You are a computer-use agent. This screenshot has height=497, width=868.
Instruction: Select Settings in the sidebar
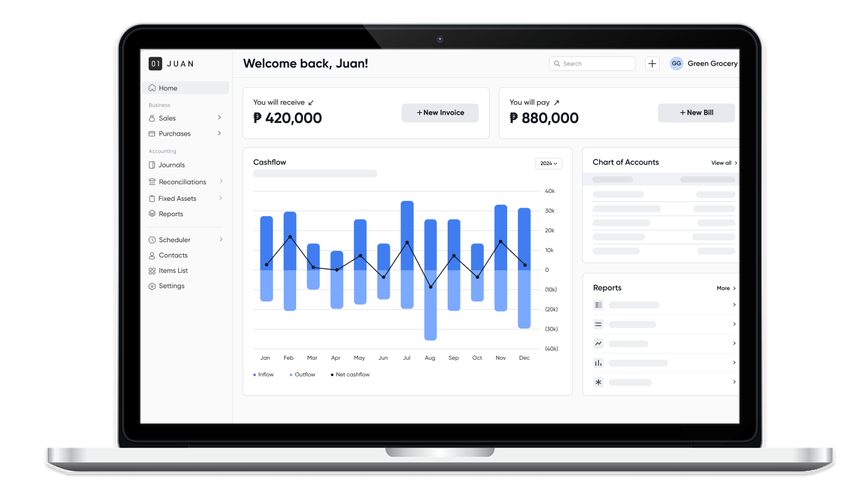tap(171, 286)
